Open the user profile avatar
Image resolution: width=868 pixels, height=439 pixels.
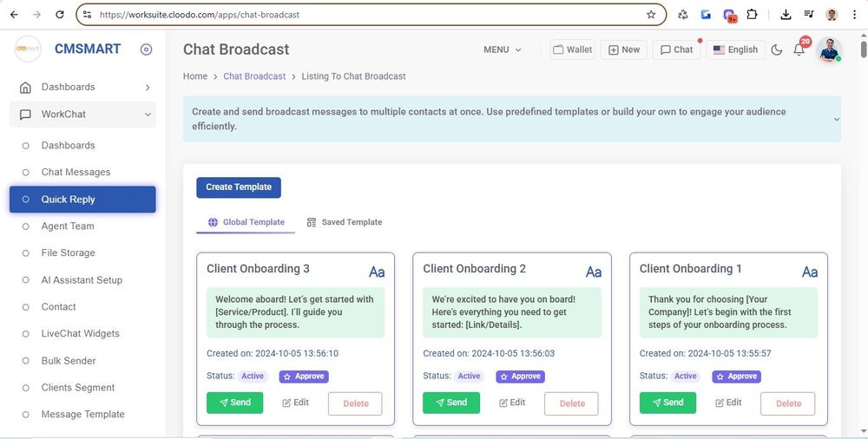[829, 50]
